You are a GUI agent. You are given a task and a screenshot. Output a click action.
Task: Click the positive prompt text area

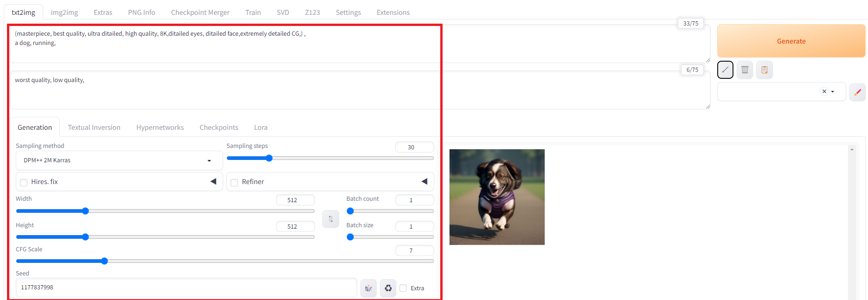click(360, 44)
